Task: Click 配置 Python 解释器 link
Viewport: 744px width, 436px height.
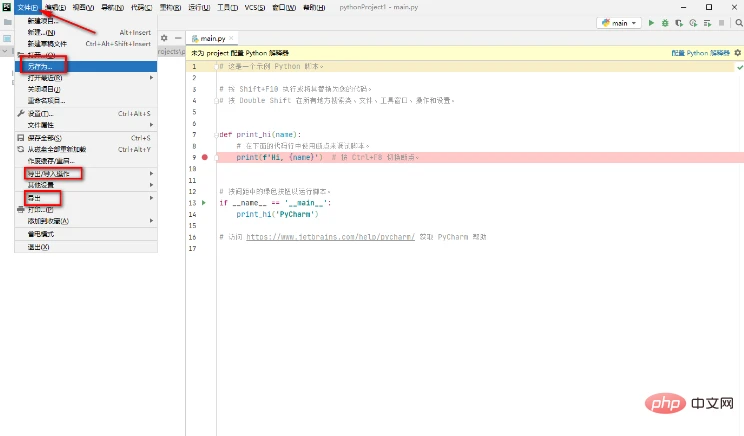Action: (701, 52)
